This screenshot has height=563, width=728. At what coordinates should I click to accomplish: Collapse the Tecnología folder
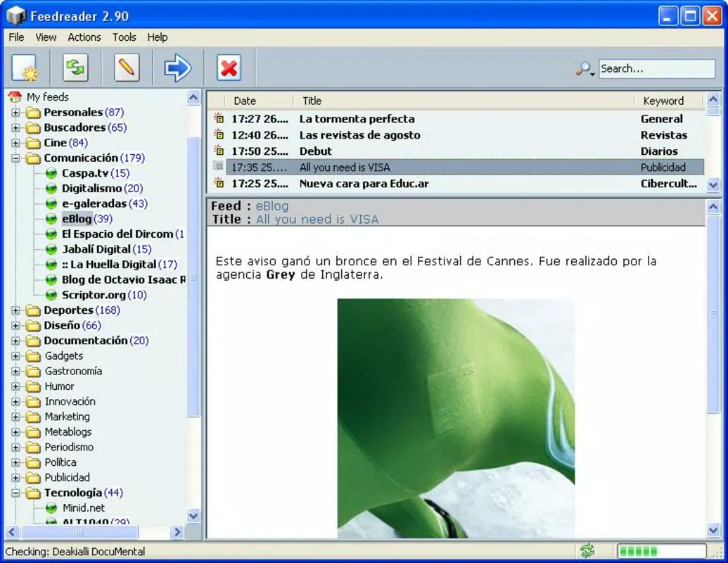tap(15, 493)
